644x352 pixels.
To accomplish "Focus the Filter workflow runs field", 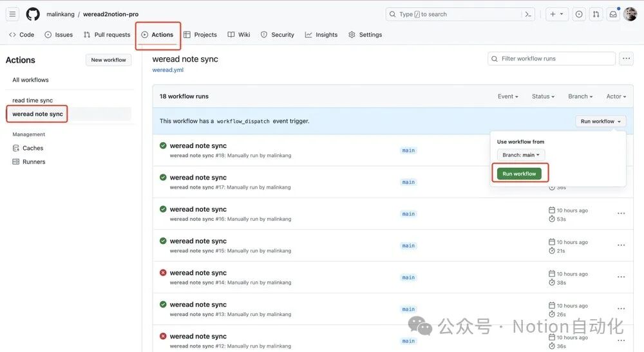I will pyautogui.click(x=552, y=59).
